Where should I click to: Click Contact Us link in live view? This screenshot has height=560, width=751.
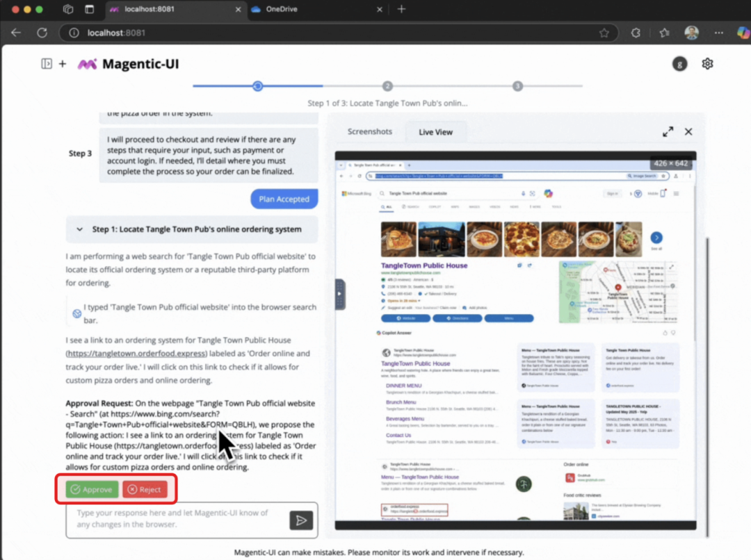tap(398, 435)
